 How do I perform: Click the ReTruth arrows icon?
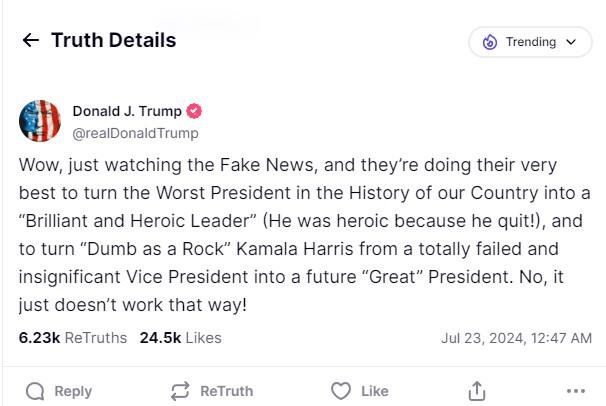coord(181,391)
